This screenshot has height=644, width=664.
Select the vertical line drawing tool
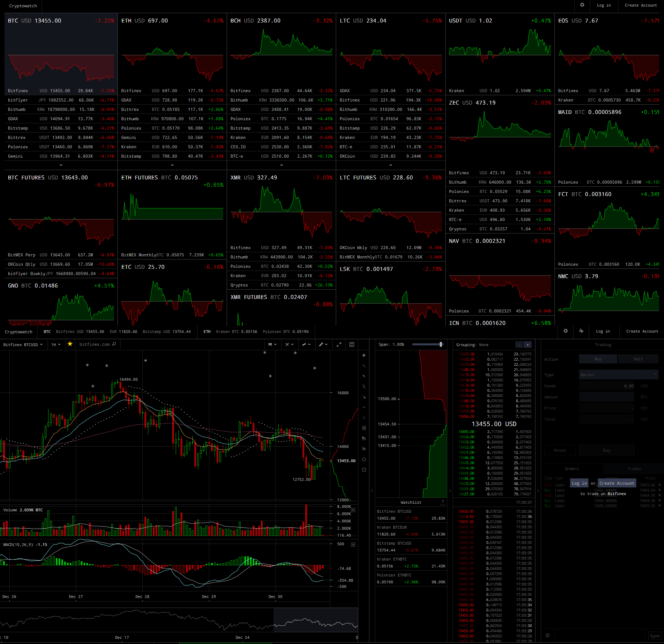pyautogui.click(x=364, y=418)
